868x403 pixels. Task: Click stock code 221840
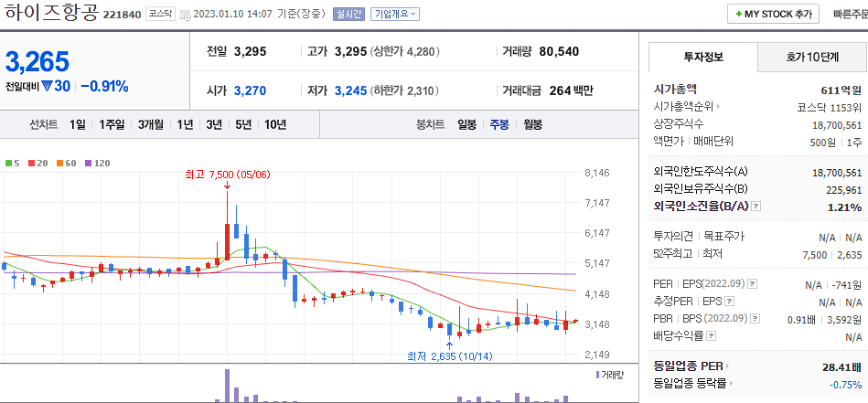[123, 15]
